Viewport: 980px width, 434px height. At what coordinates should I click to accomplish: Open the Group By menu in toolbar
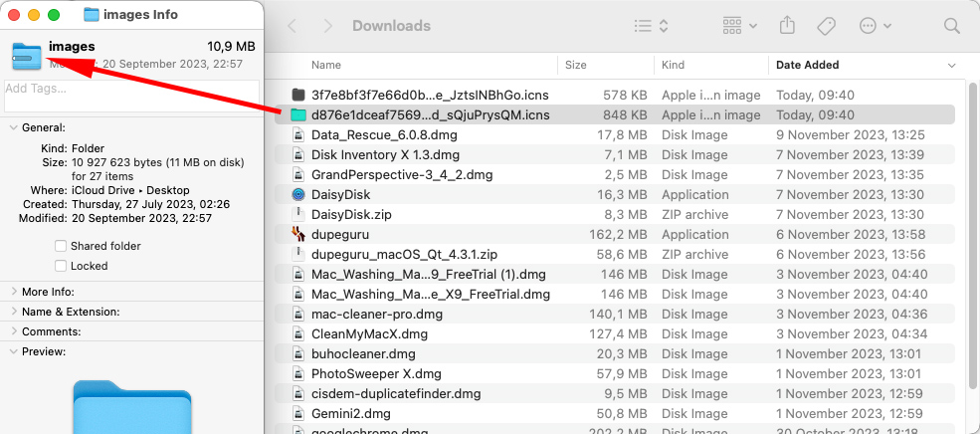click(x=740, y=26)
